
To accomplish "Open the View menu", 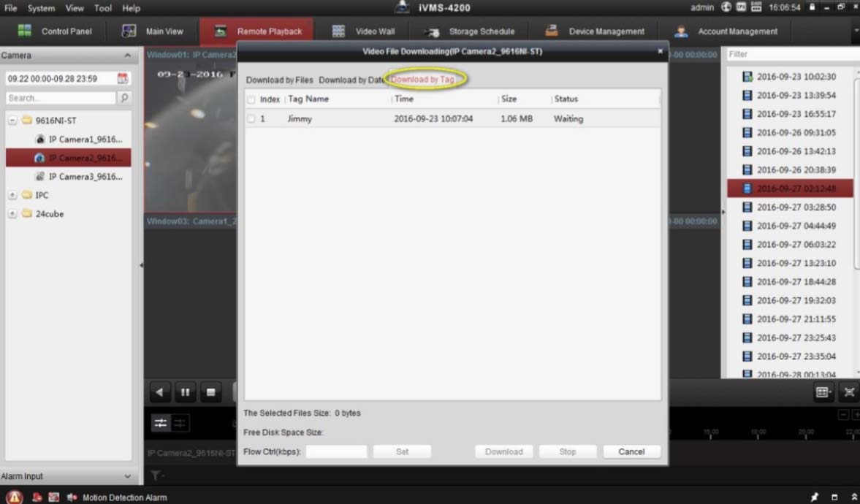I will 75,8.
